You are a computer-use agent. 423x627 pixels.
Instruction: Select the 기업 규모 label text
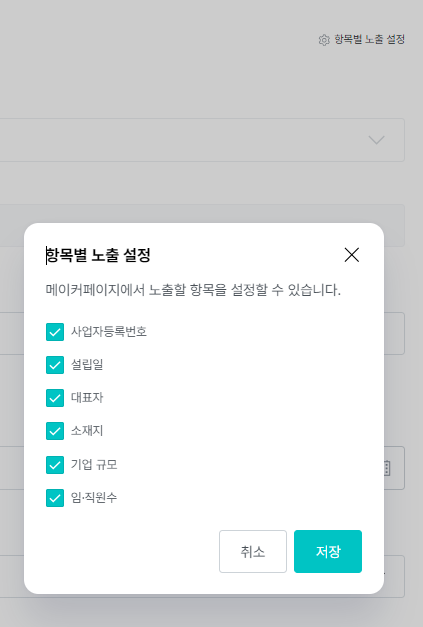[94, 465]
